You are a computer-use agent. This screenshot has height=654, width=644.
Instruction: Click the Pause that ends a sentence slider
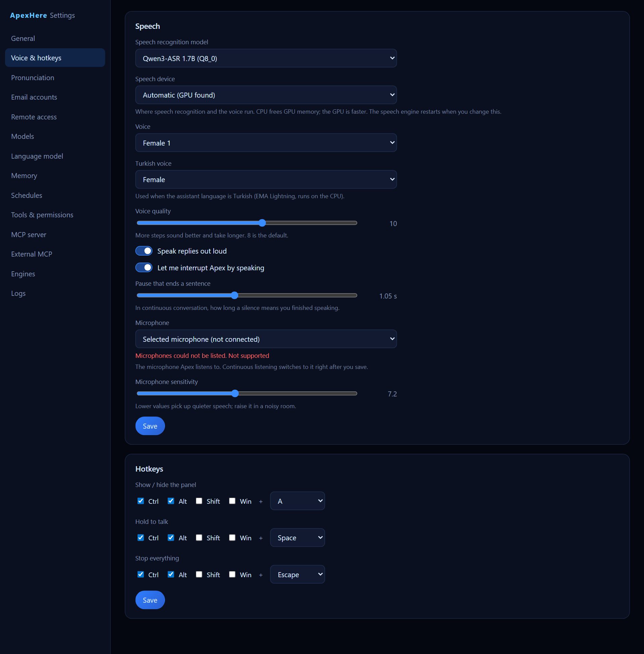tap(247, 295)
